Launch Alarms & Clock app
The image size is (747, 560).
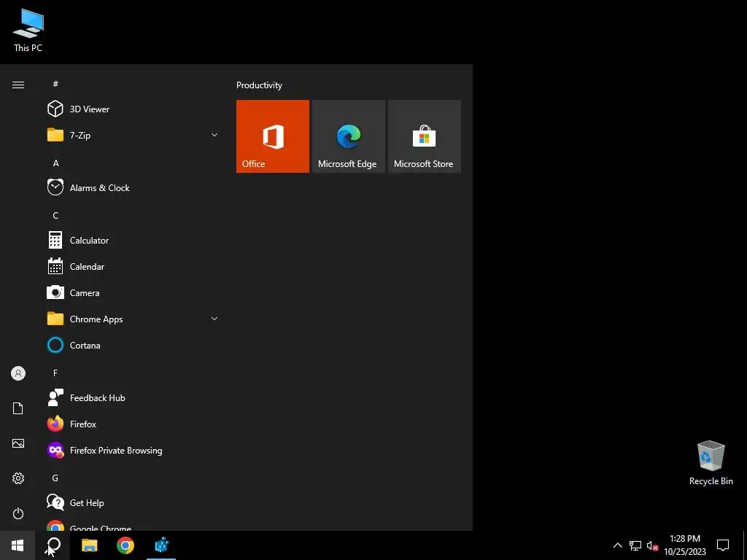coord(133,187)
